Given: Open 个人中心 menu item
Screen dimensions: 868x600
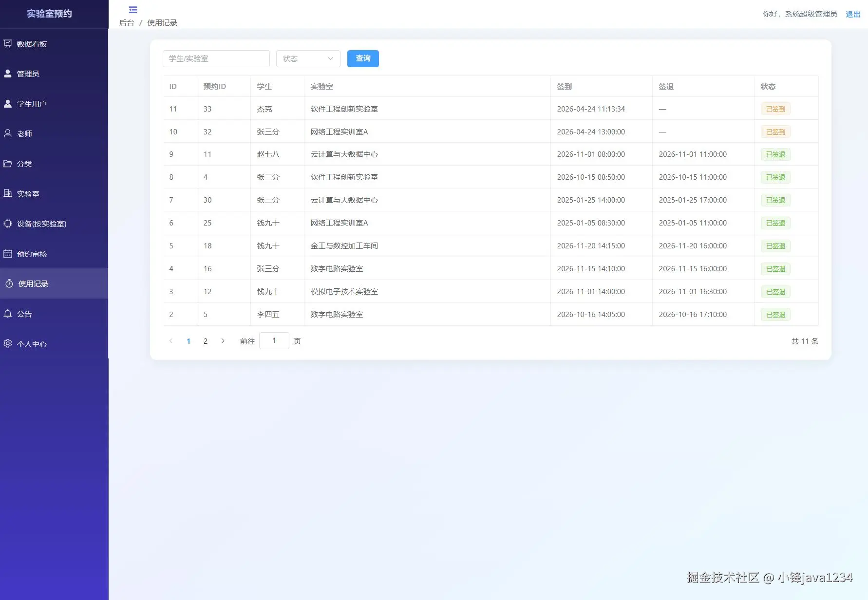Looking at the screenshot, I should tap(54, 343).
